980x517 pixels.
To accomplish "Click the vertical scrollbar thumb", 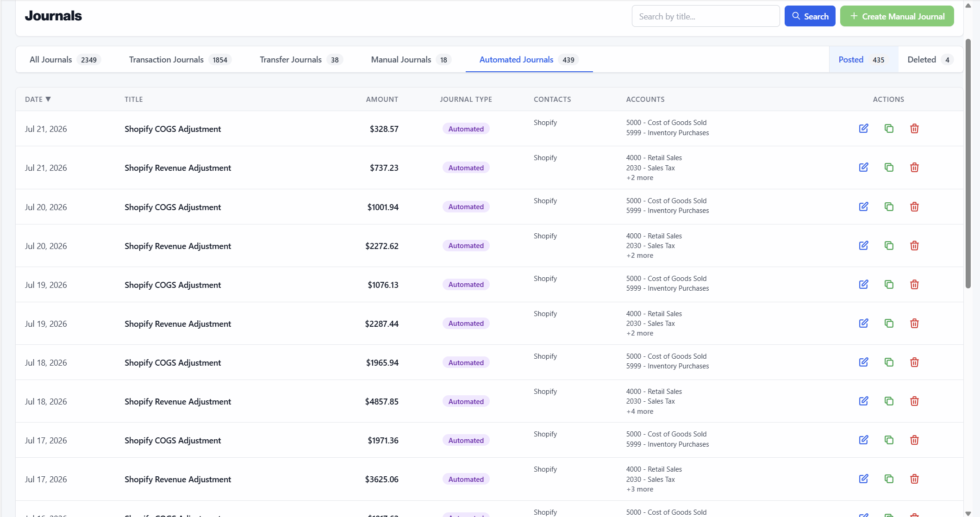I will click(968, 163).
